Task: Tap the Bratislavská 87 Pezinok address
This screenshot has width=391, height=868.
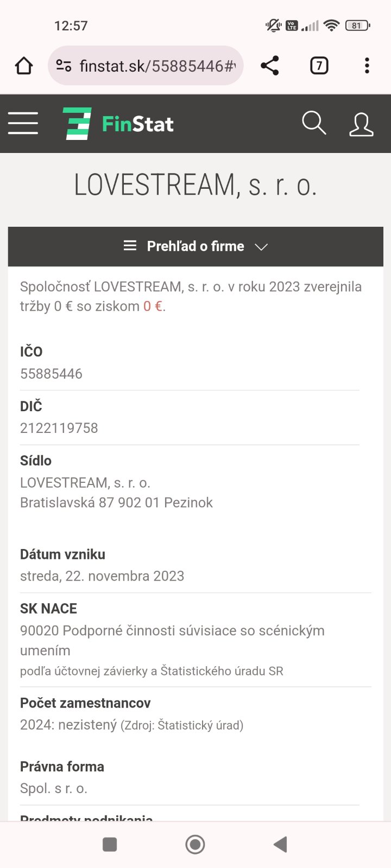Action: pos(116,502)
